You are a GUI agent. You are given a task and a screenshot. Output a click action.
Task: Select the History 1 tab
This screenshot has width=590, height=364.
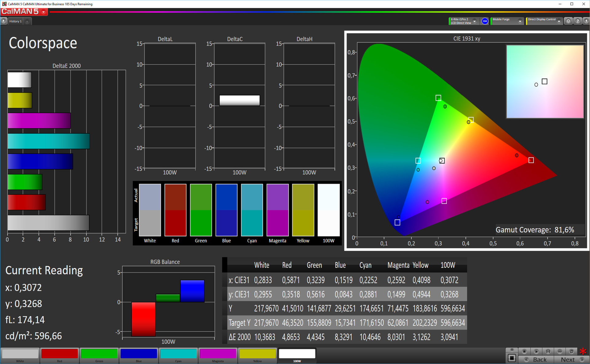(15, 21)
